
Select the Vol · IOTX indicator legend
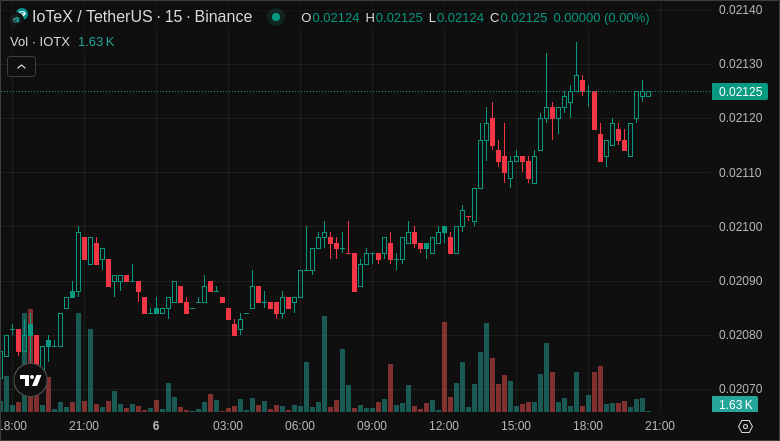(x=40, y=42)
